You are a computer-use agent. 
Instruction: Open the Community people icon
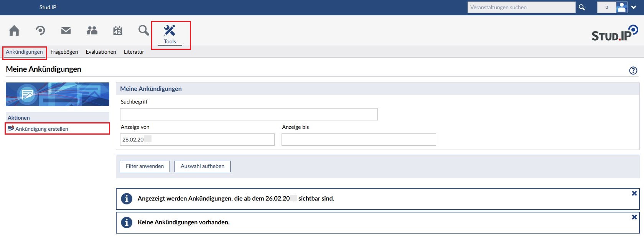tap(92, 30)
